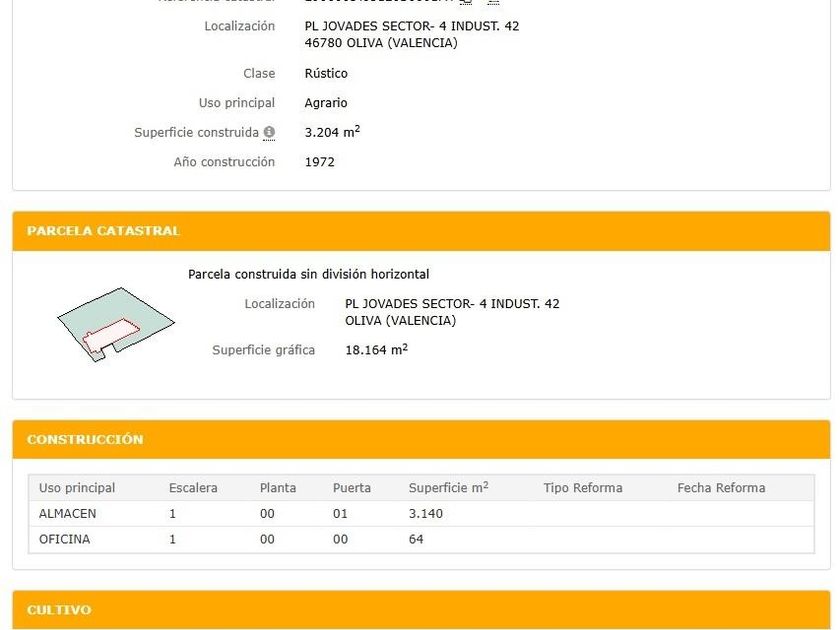Screen dimensions: 840x630
Task: Click Puerta value 01 in ALMACEN row
Action: coord(340,513)
